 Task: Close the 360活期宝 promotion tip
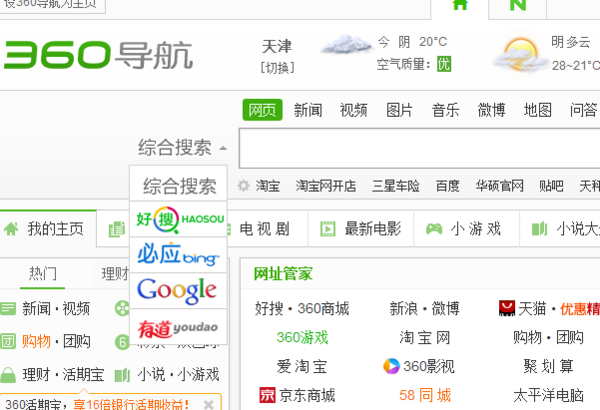(x=209, y=404)
